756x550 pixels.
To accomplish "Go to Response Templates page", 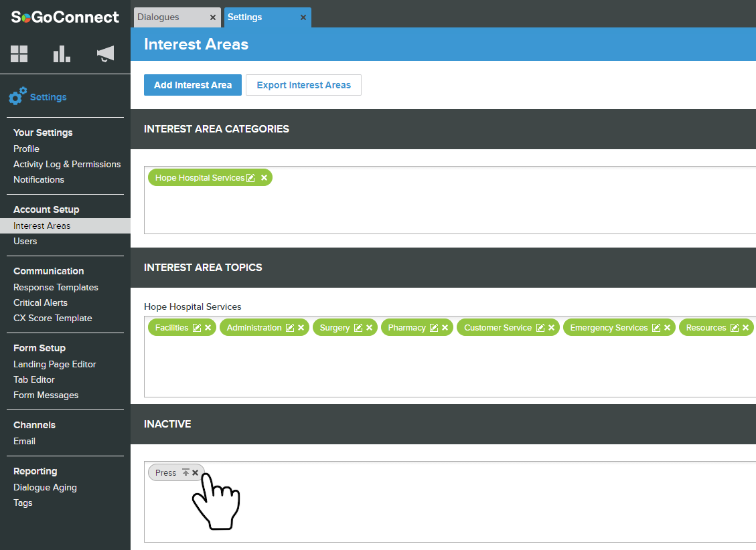I will [56, 287].
